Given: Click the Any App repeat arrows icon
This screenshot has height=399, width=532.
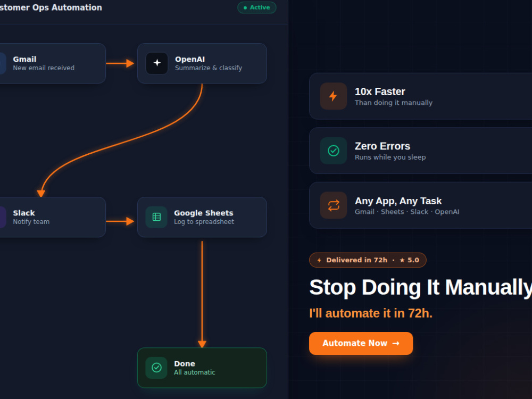Looking at the screenshot, I should coord(333,205).
